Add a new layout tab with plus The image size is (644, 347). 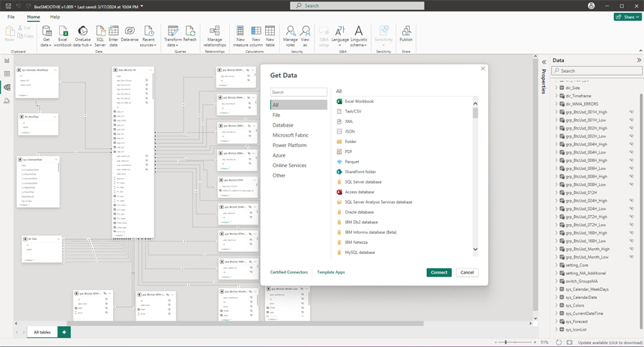64,332
